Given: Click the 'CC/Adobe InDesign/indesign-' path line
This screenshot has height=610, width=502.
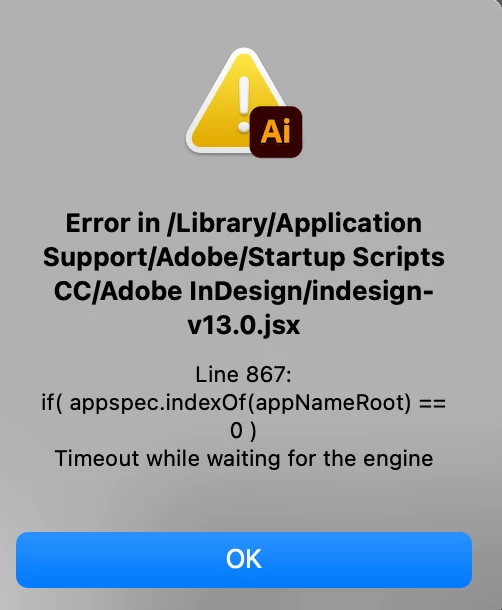Looking at the screenshot, I should (244, 291).
